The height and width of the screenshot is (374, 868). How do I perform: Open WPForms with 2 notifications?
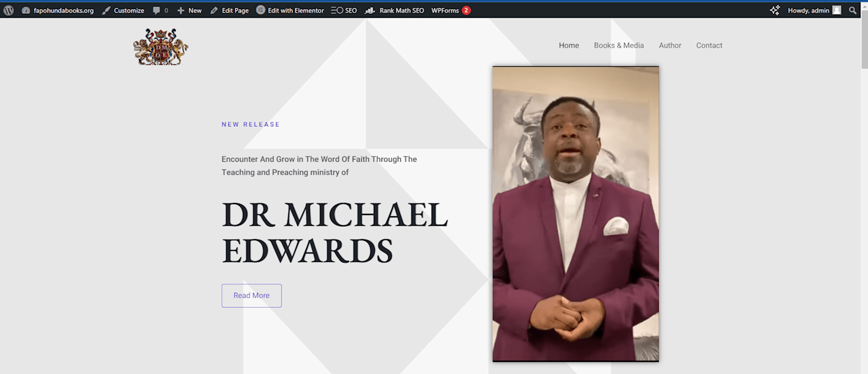[451, 10]
